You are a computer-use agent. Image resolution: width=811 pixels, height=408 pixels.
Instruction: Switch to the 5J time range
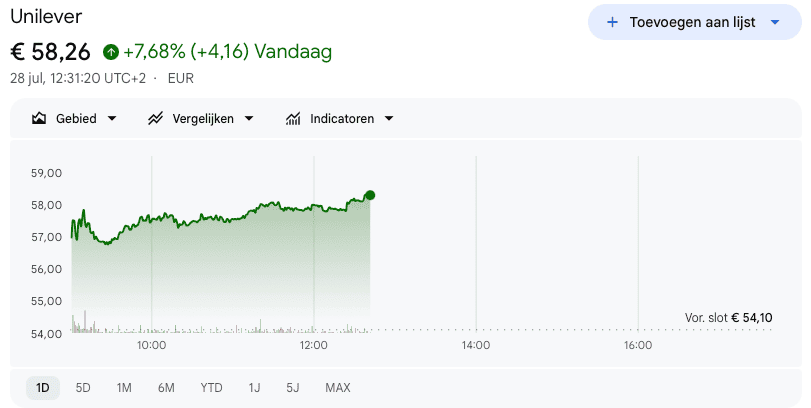tap(293, 387)
